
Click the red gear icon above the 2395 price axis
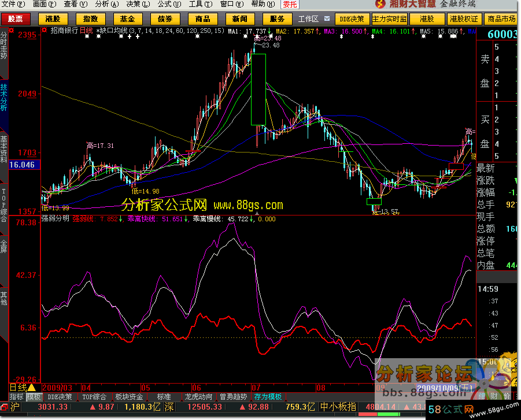point(12,31)
